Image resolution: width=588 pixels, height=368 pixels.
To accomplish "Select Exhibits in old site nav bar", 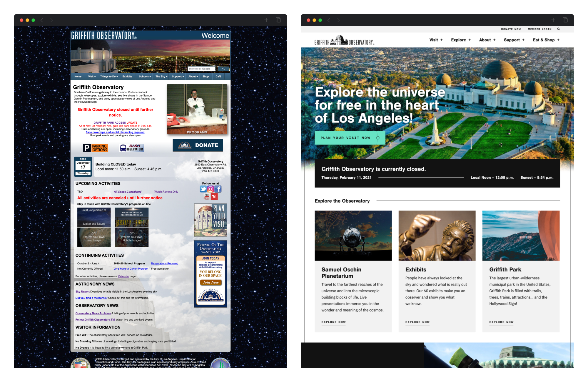I will click(x=127, y=77).
